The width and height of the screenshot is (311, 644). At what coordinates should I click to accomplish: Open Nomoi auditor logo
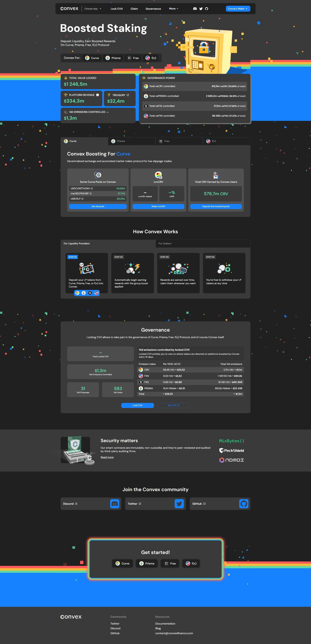point(231,460)
